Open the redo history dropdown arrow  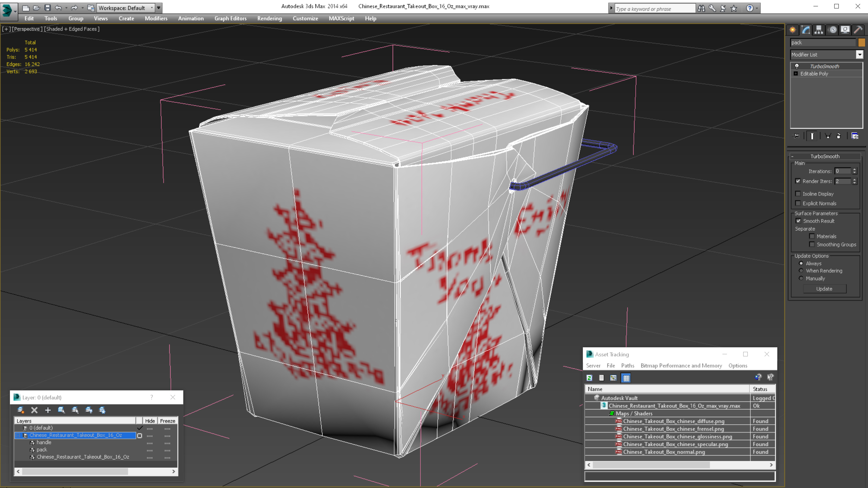[x=82, y=8]
